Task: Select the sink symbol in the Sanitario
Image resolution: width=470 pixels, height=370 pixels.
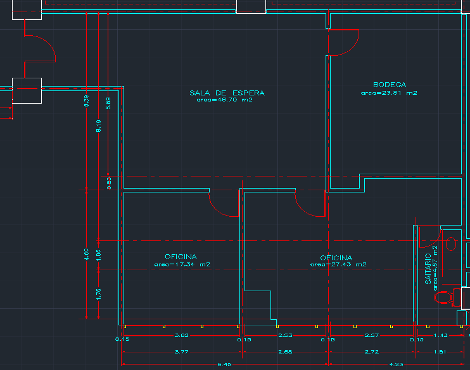Action: point(451,244)
